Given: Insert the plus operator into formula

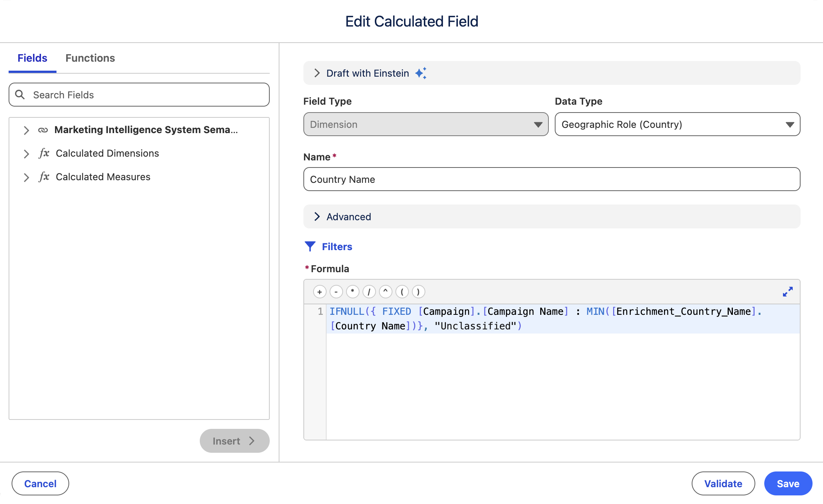Looking at the screenshot, I should (319, 292).
